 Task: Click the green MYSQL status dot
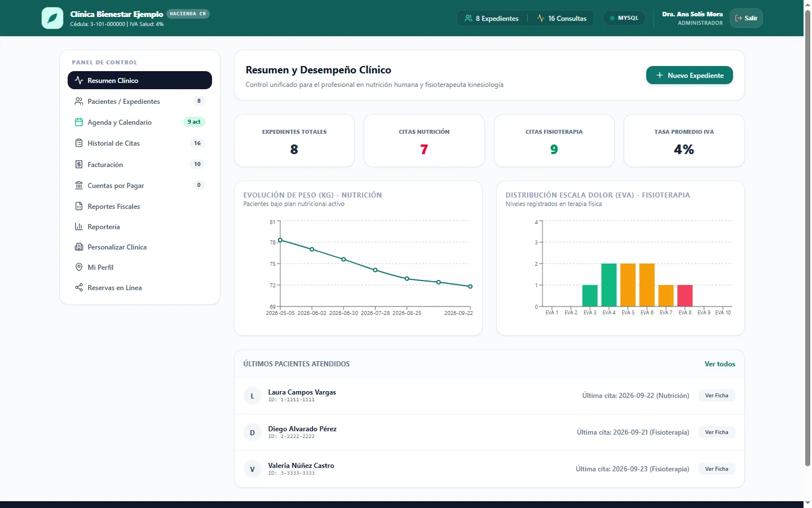(612, 18)
